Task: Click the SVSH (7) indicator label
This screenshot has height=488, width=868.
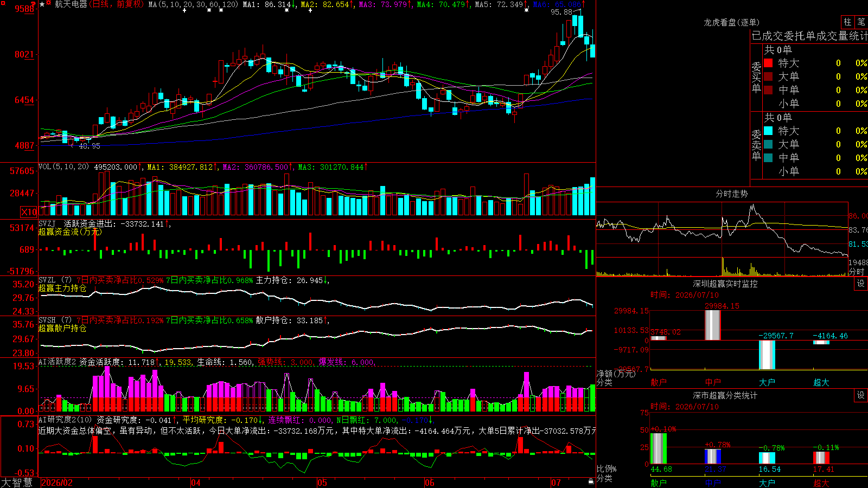Action: (x=55, y=320)
